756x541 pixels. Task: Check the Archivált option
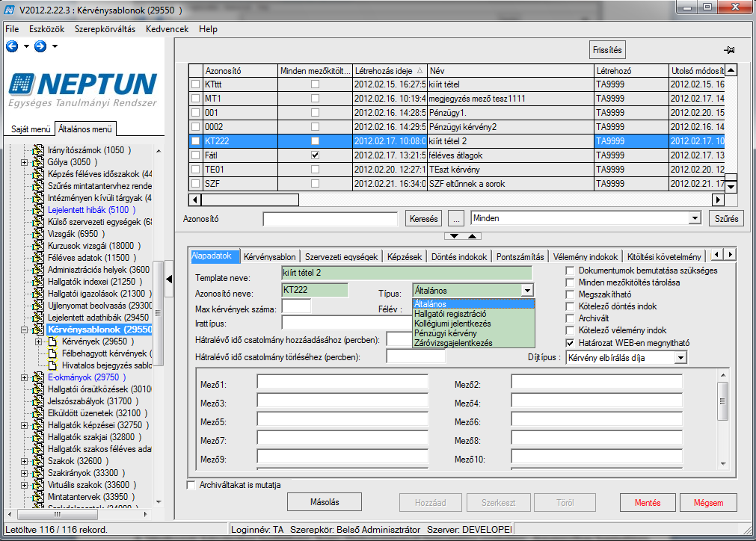click(571, 318)
